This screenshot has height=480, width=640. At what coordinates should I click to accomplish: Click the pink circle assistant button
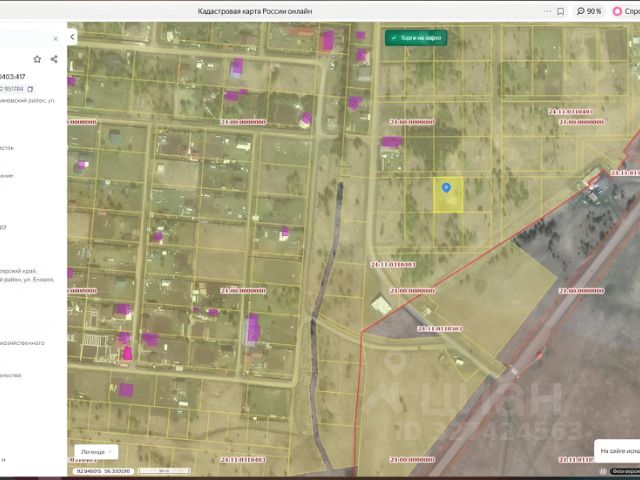(x=618, y=11)
